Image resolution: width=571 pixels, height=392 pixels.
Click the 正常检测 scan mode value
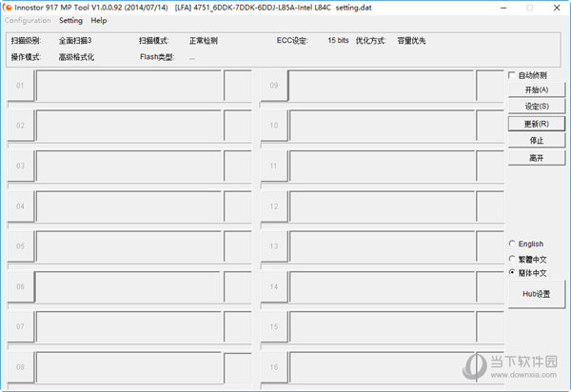coord(204,40)
